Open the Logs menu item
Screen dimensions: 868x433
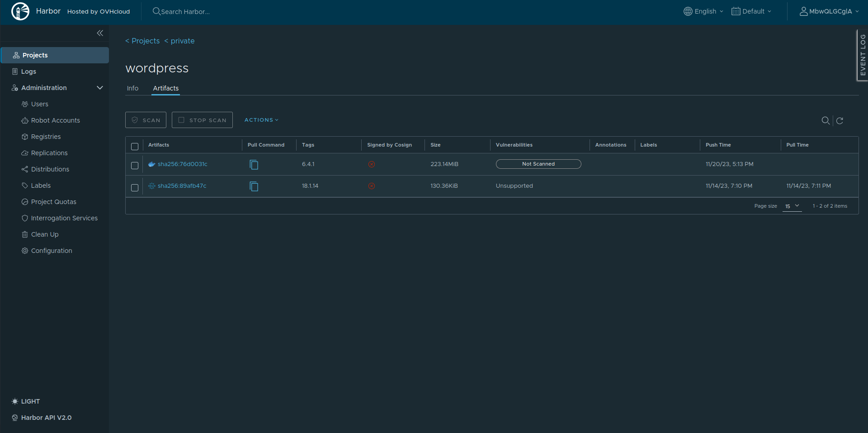28,71
